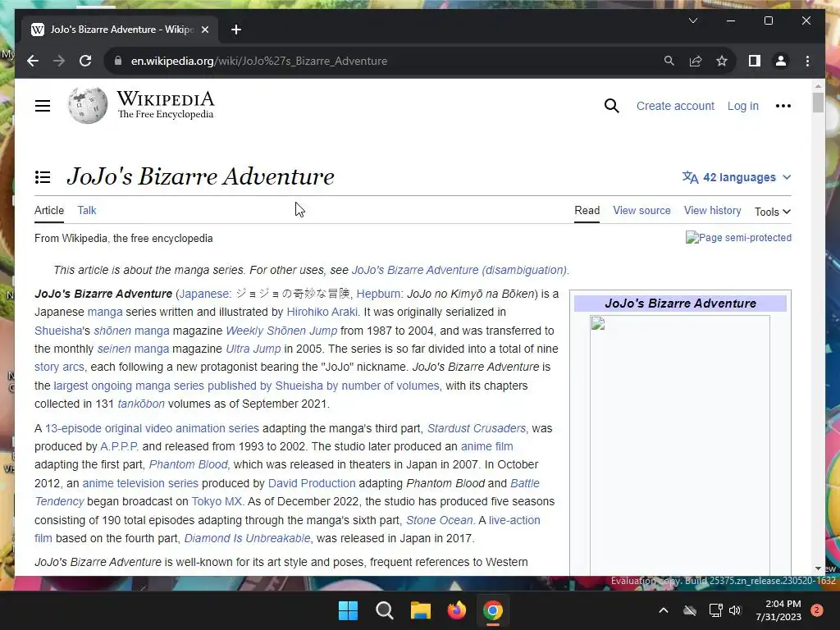
Task: Open the notification center badge
Action: pos(817,610)
